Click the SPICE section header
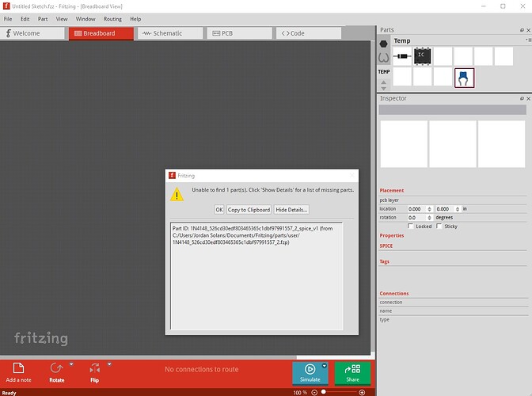Viewport: 532px width, 396px height. [386, 246]
